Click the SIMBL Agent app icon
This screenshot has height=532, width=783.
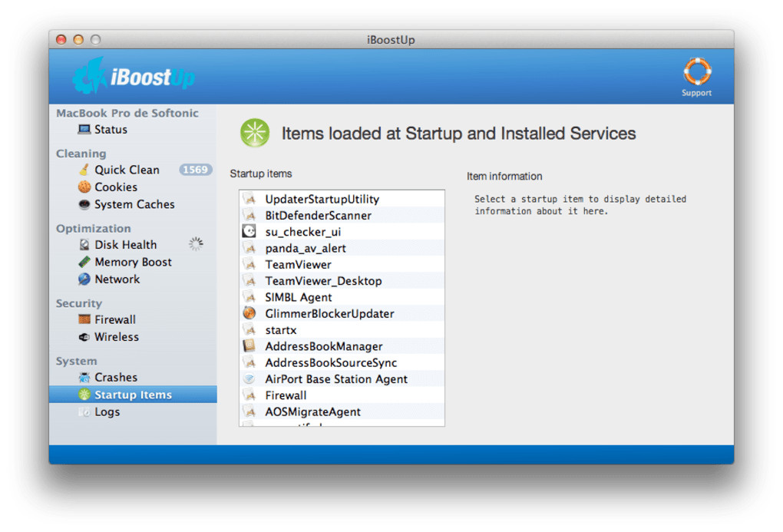pos(249,297)
